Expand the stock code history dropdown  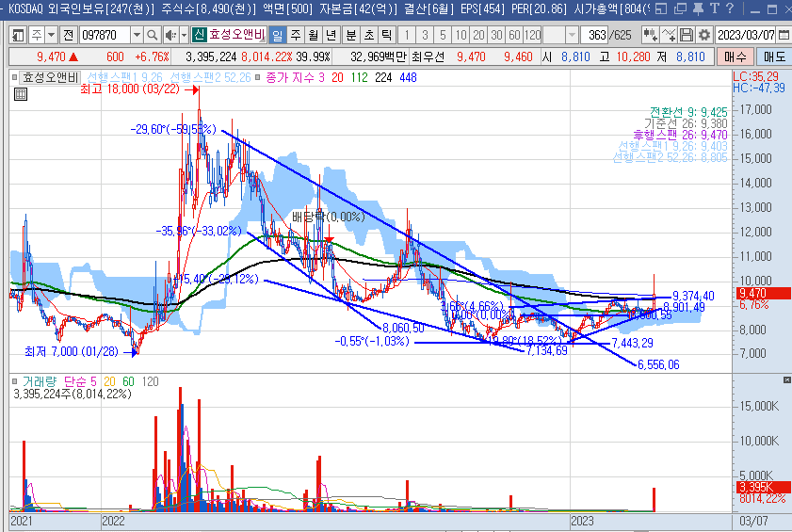[x=137, y=35]
